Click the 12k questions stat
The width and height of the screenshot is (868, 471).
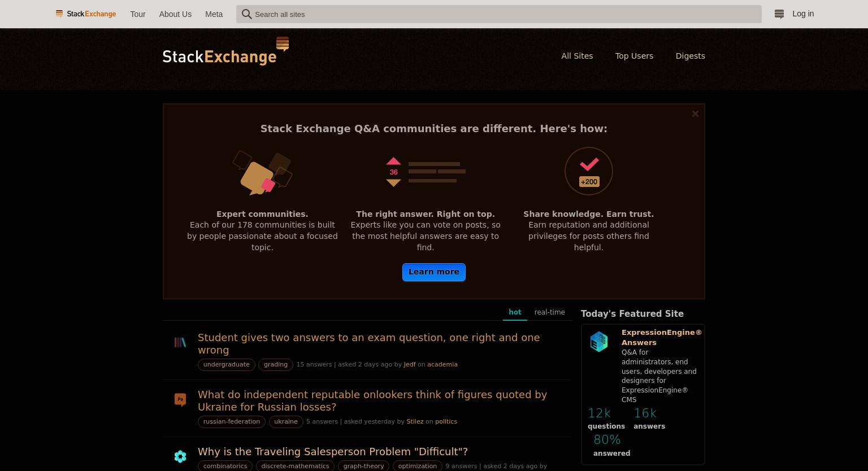[x=606, y=418]
